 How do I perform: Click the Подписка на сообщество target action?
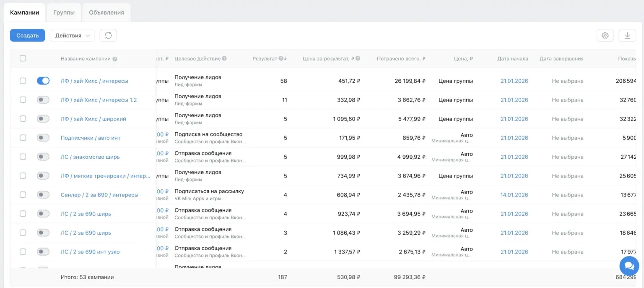[x=208, y=134]
